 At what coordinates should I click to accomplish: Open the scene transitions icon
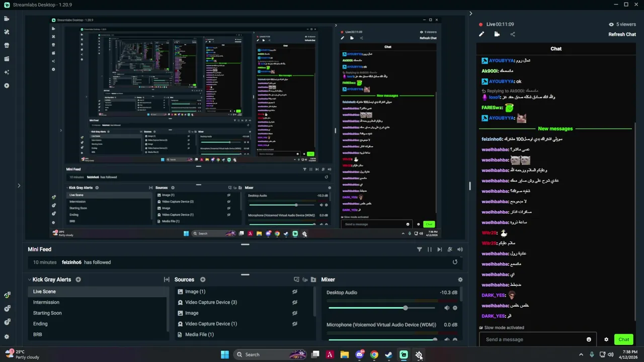(167, 280)
